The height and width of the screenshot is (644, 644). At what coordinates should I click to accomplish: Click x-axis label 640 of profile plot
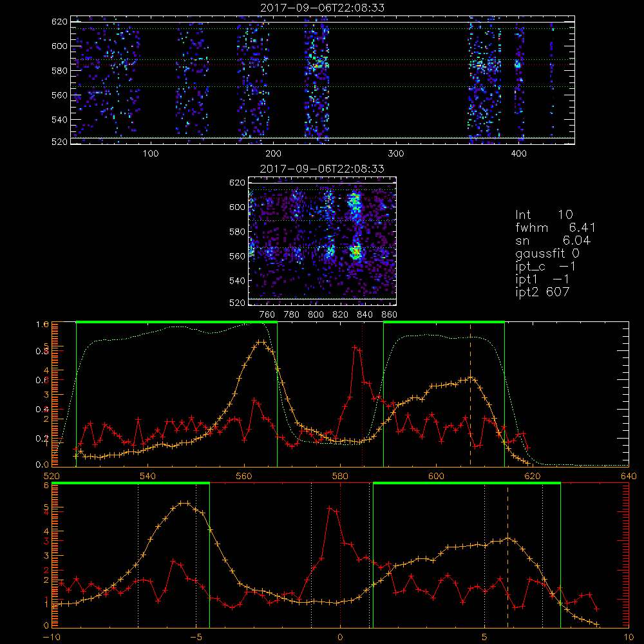coord(629,477)
